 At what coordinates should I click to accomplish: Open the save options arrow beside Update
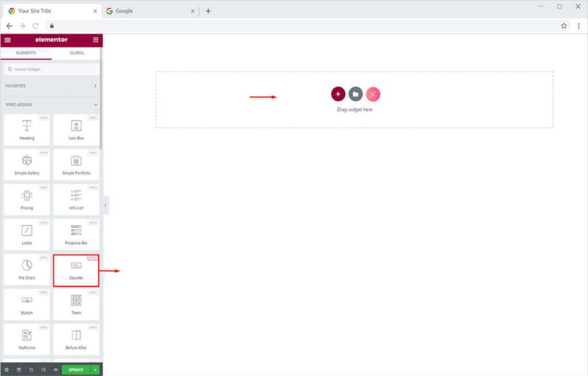tap(95, 370)
